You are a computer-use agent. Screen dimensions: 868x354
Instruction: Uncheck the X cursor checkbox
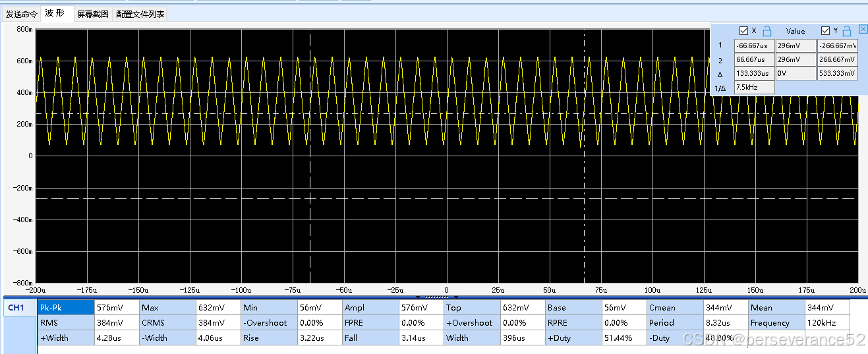click(x=744, y=31)
